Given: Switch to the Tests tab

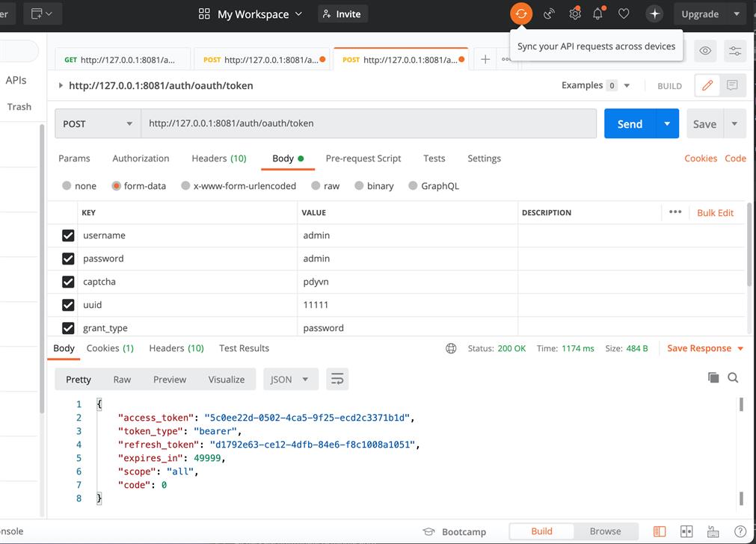Looking at the screenshot, I should click(x=434, y=158).
